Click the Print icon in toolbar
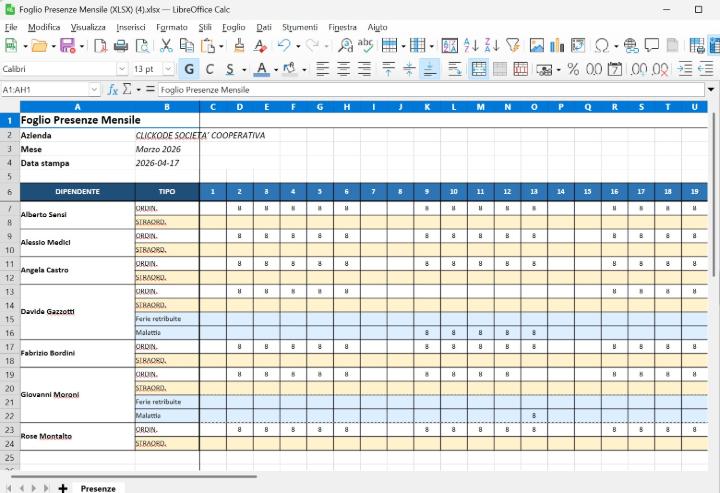The image size is (720, 493). 120,45
